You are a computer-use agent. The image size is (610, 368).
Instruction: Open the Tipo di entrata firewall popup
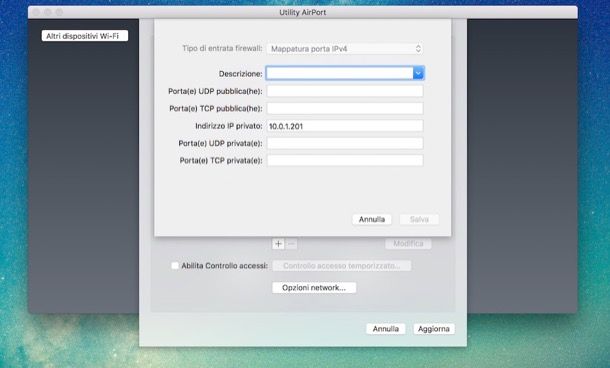point(345,49)
